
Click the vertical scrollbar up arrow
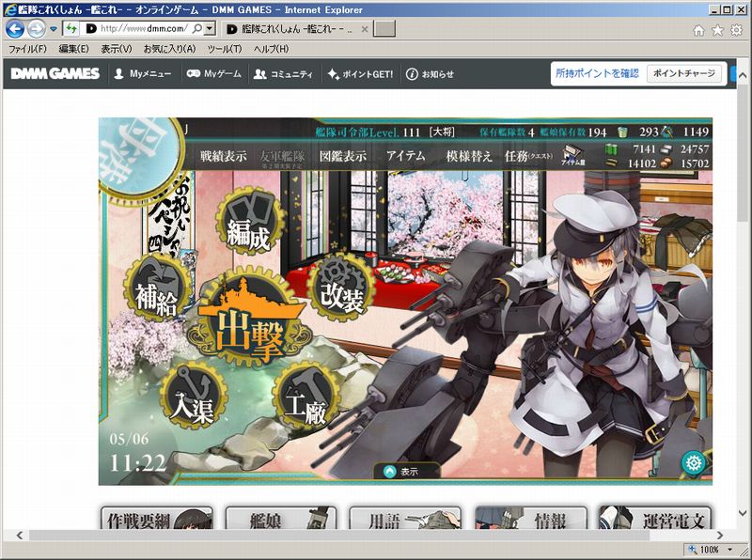coord(742,75)
